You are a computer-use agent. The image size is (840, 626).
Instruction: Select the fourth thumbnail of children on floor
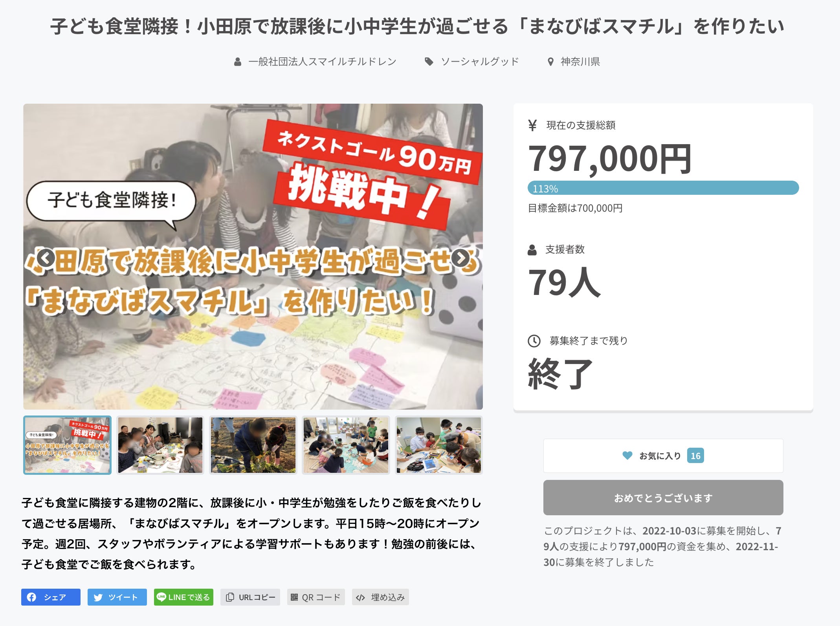(346, 445)
